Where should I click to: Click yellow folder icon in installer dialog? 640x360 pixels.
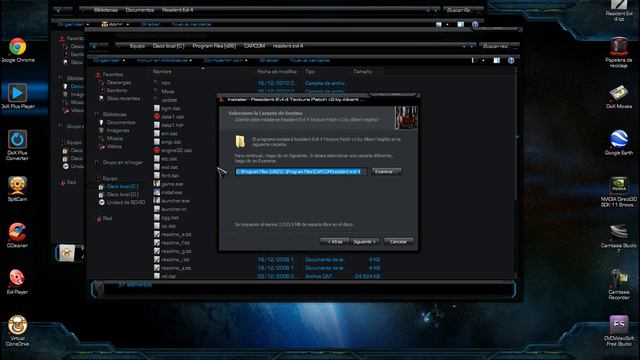240,142
